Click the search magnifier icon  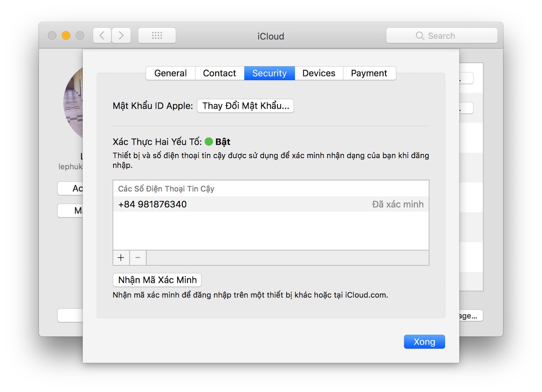pyautogui.click(x=419, y=36)
